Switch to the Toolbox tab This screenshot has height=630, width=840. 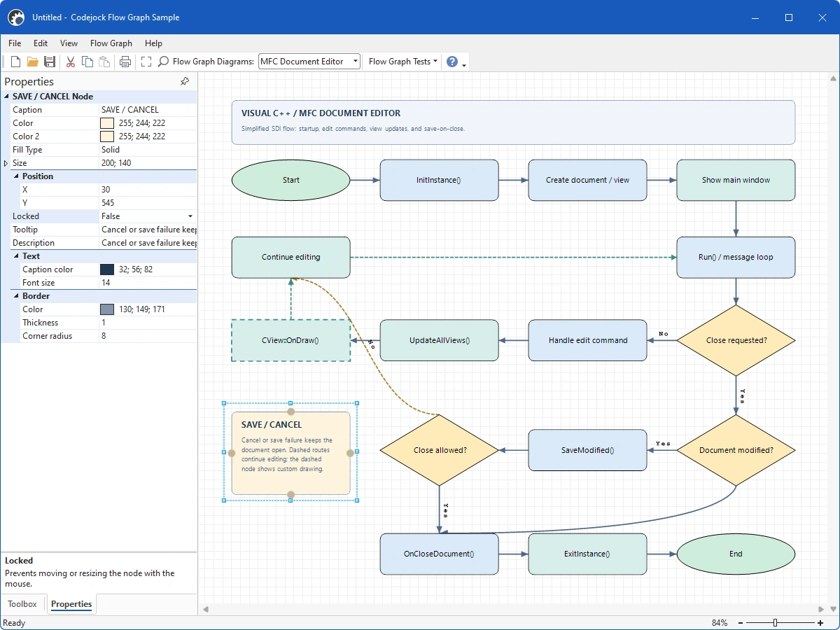(x=22, y=604)
